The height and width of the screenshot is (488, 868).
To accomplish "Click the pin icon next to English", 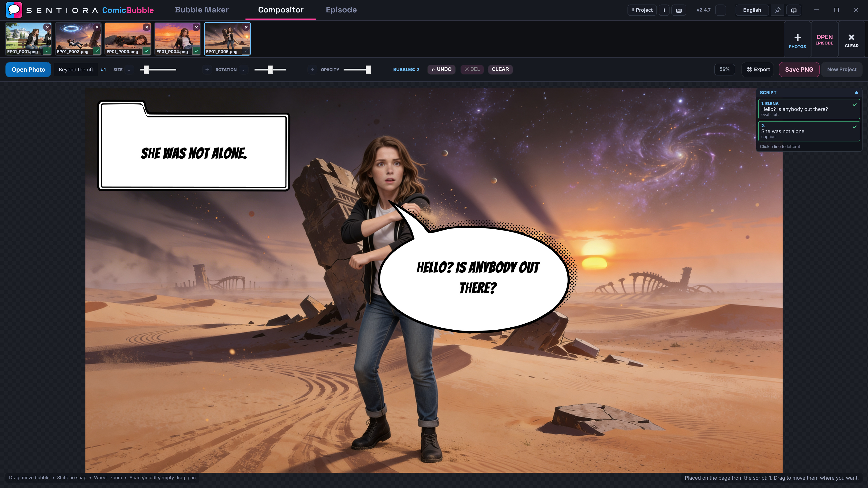I will [777, 10].
